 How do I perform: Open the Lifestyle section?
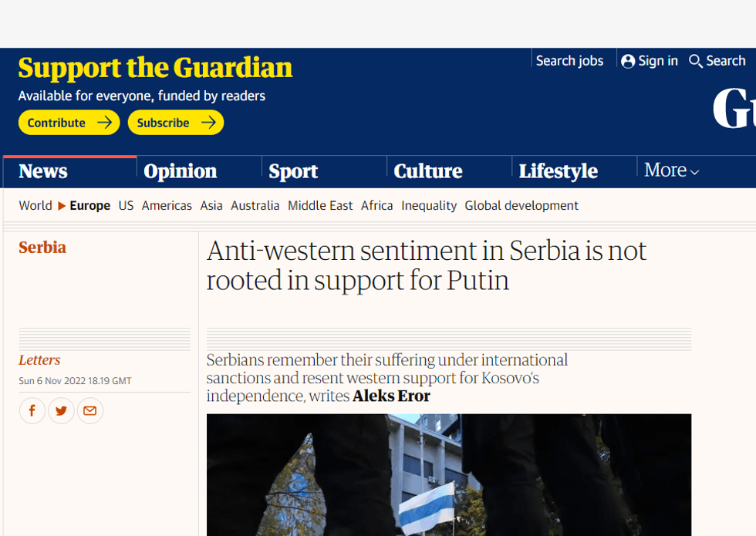[x=558, y=170]
